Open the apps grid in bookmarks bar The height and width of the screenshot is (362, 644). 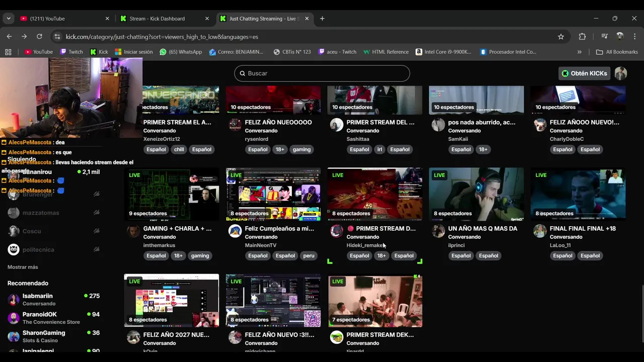[8, 52]
